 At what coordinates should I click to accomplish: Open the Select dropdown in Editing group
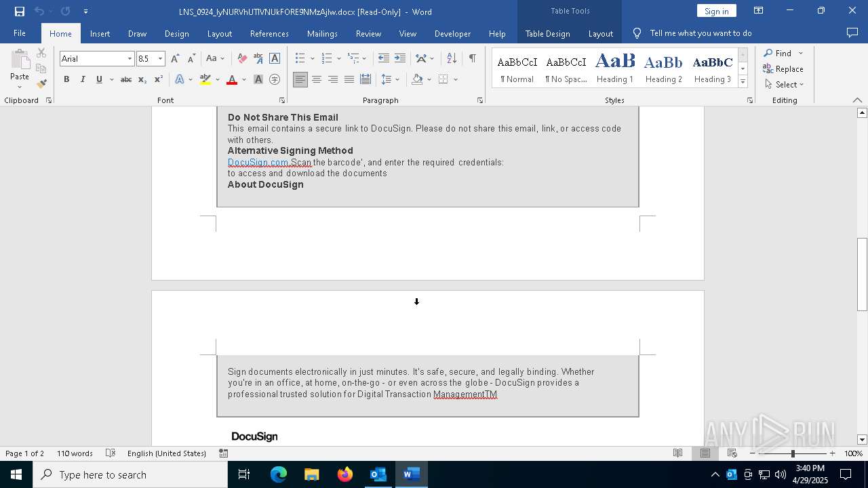(x=784, y=85)
